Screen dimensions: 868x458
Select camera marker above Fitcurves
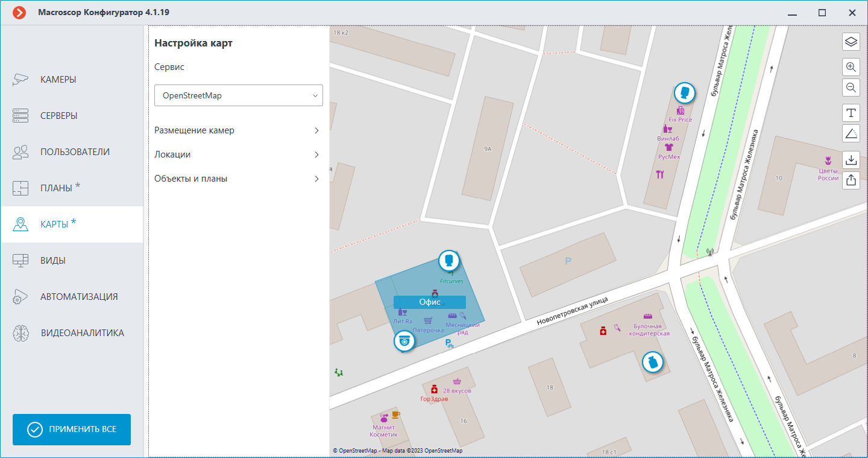[448, 261]
